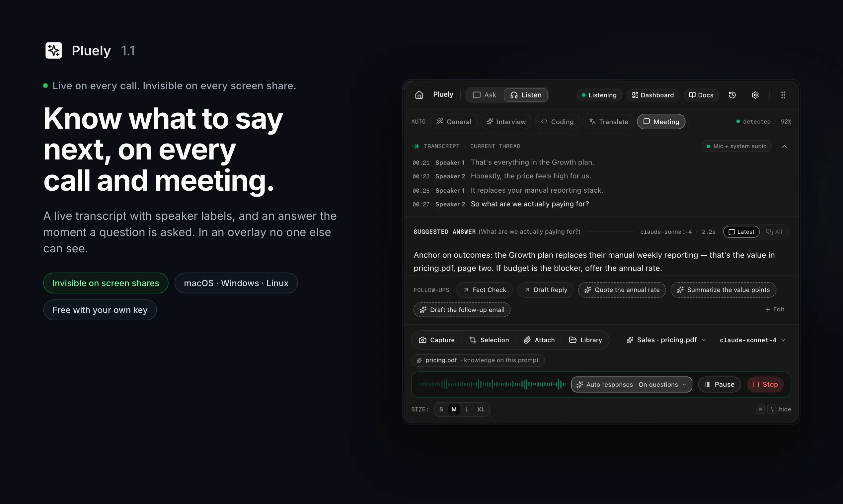Click the 00:27 timestamp in transcript
The height and width of the screenshot is (504, 843).
coord(421,205)
